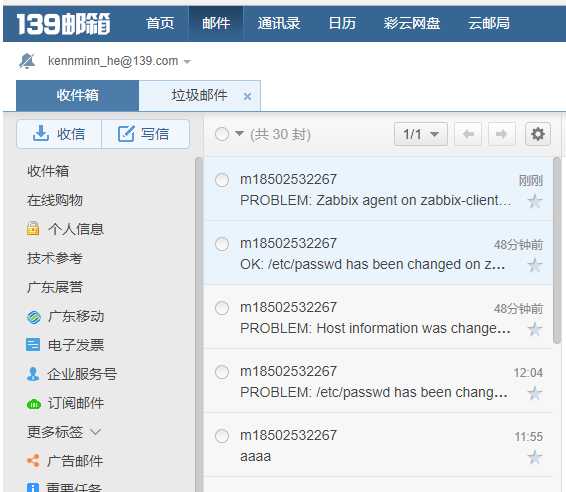Click the notification bell icon
Screen dimensions: 566x492
pyautogui.click(x=27, y=61)
